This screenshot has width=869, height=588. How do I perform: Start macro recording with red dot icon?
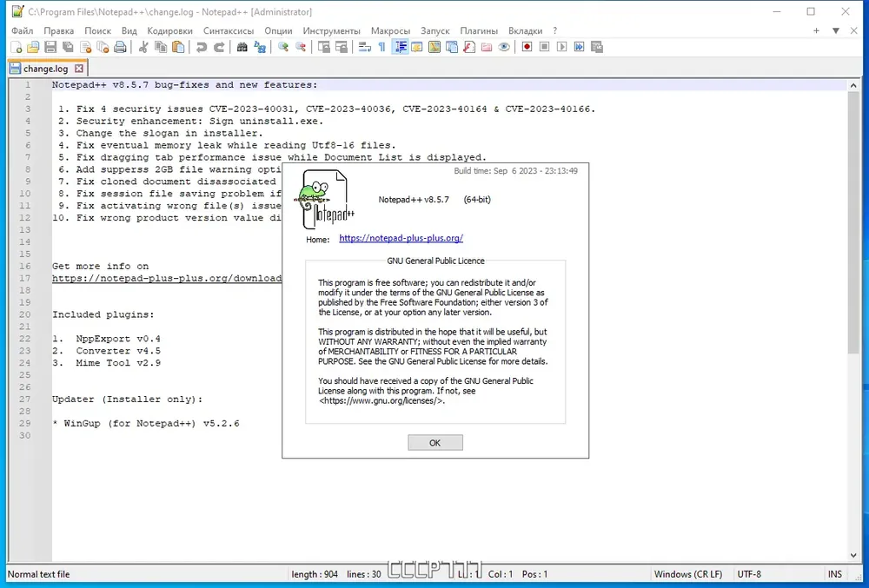pos(527,47)
